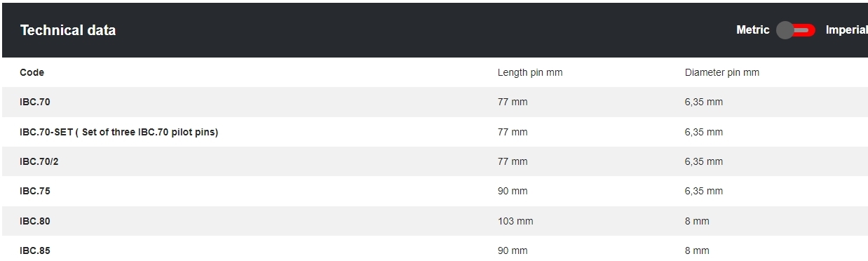The width and height of the screenshot is (868, 261).
Task: Select the IBC.85 row code
Action: click(35, 250)
